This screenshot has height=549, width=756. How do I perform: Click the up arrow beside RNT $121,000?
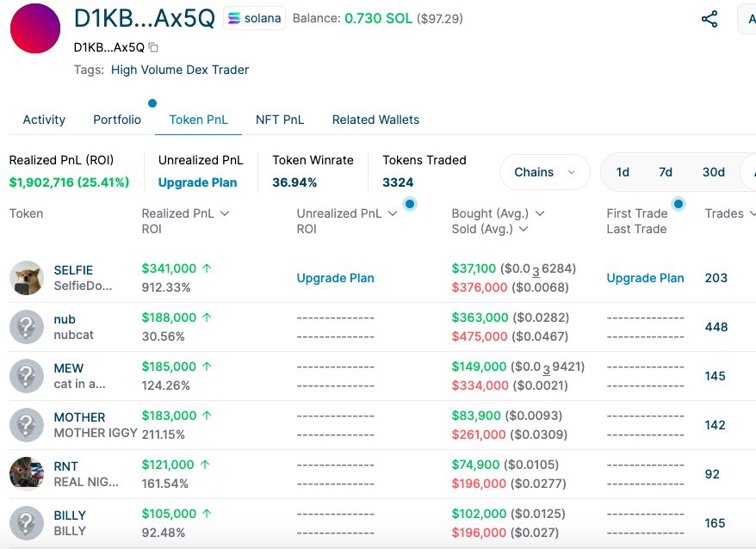pos(205,465)
